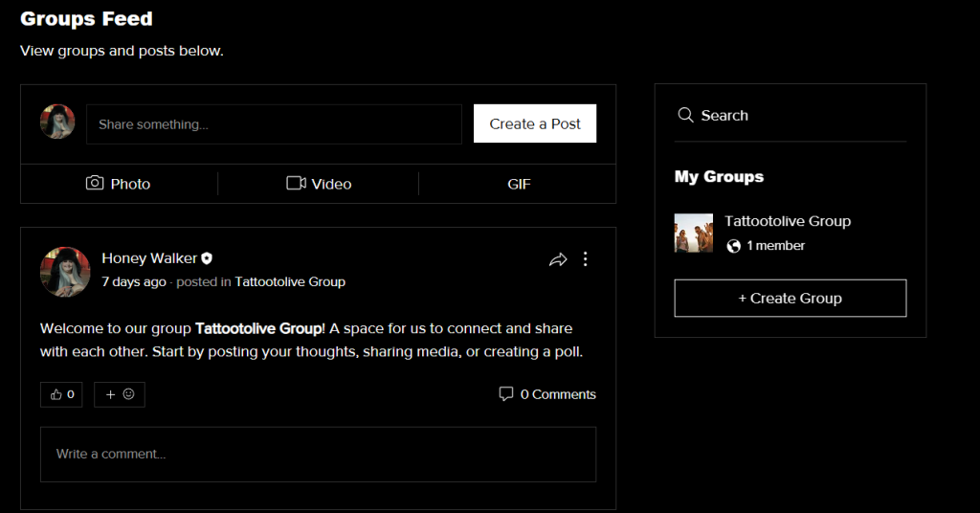This screenshot has height=513, width=980.
Task: Click the 0 Comments speech bubble
Action: pos(506,394)
